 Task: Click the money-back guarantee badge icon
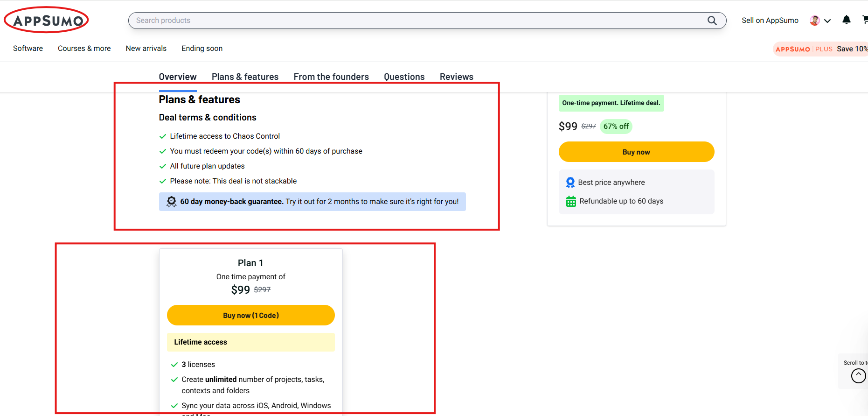172,202
